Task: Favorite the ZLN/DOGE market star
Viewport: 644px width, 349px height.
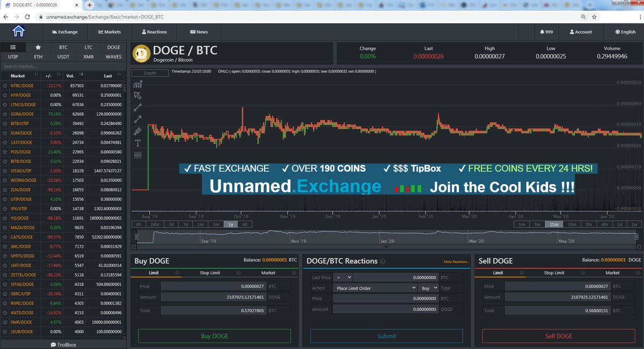Action: pyautogui.click(x=5, y=190)
